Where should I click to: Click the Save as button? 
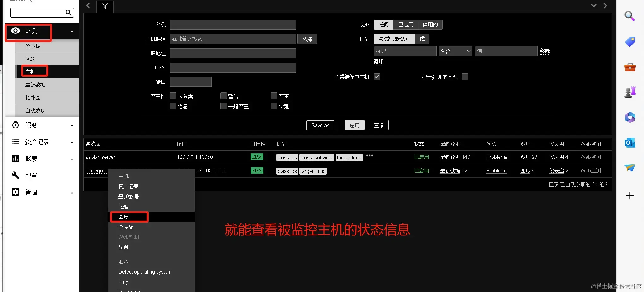tap(320, 125)
